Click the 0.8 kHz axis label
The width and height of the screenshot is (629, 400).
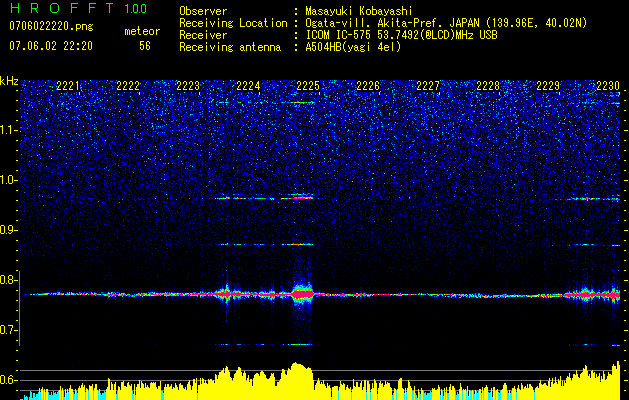[9, 280]
